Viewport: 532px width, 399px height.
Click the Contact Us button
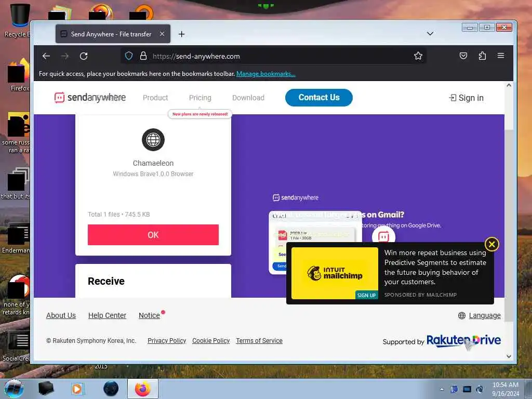(319, 97)
